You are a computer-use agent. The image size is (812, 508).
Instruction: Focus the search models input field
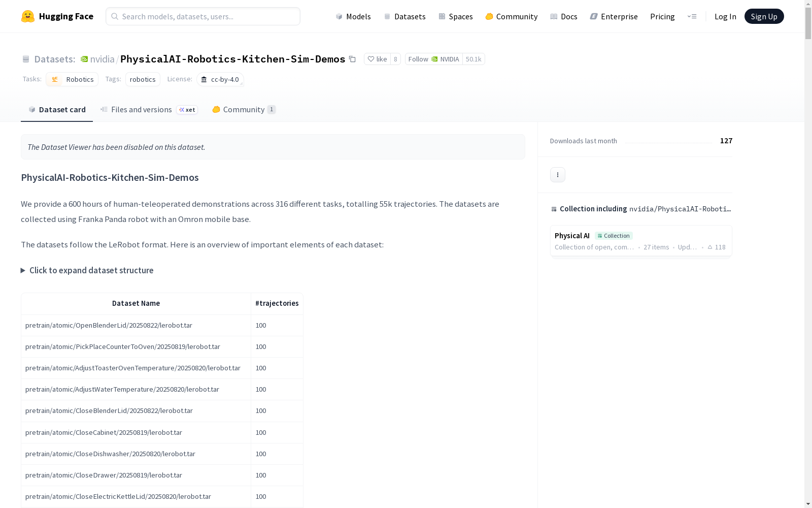203,16
